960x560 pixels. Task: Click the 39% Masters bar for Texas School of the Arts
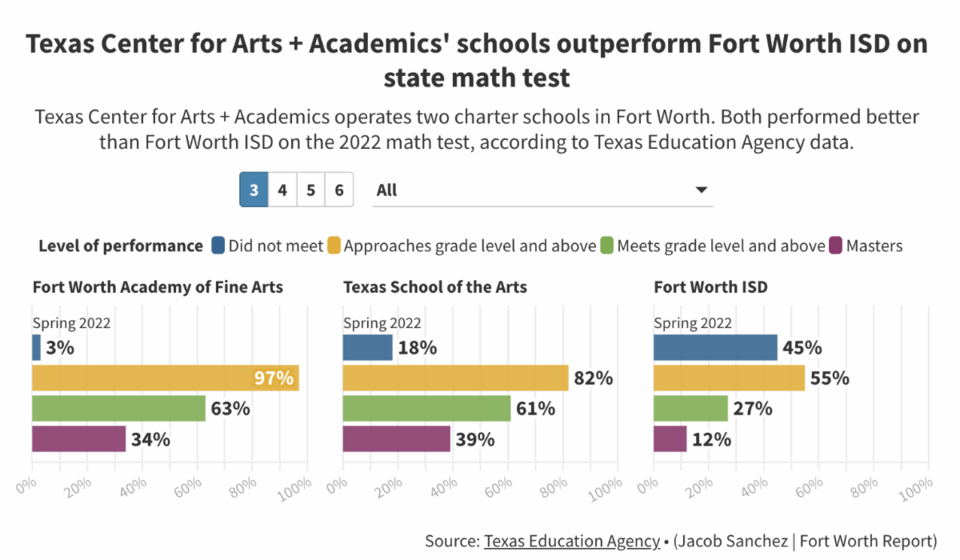[x=396, y=439]
